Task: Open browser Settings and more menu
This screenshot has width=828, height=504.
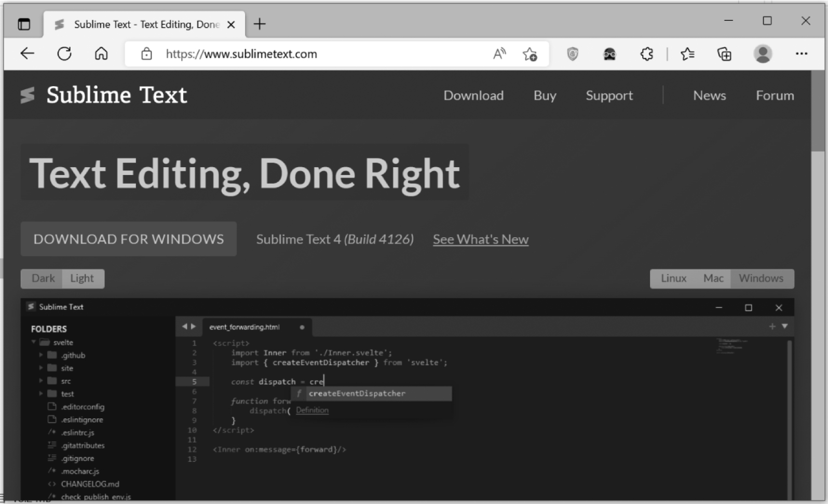Action: coord(801,53)
